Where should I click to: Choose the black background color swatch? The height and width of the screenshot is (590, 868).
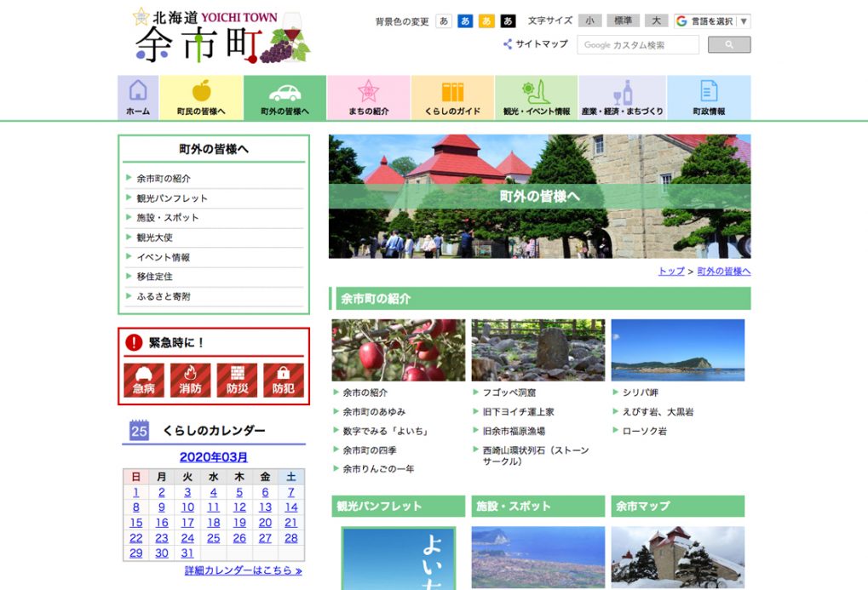click(509, 21)
